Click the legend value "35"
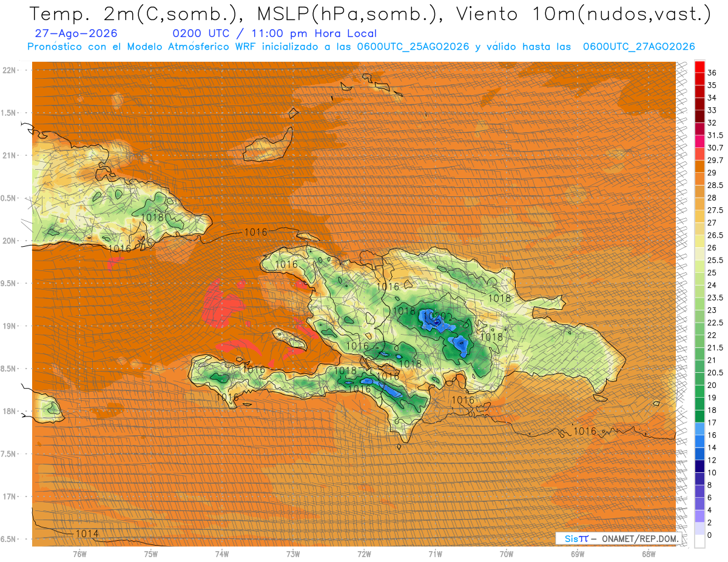This screenshot has height=562, width=728. pyautogui.click(x=712, y=85)
